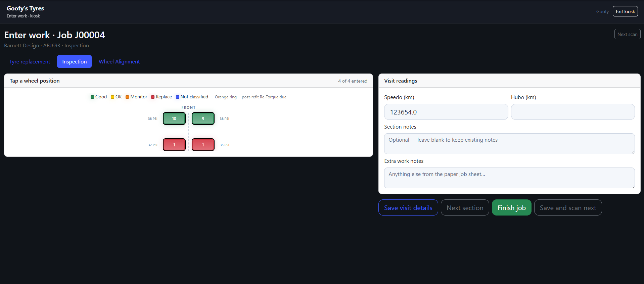Select the Inspection tab
Viewport: 644px width, 284px height.
[74, 61]
